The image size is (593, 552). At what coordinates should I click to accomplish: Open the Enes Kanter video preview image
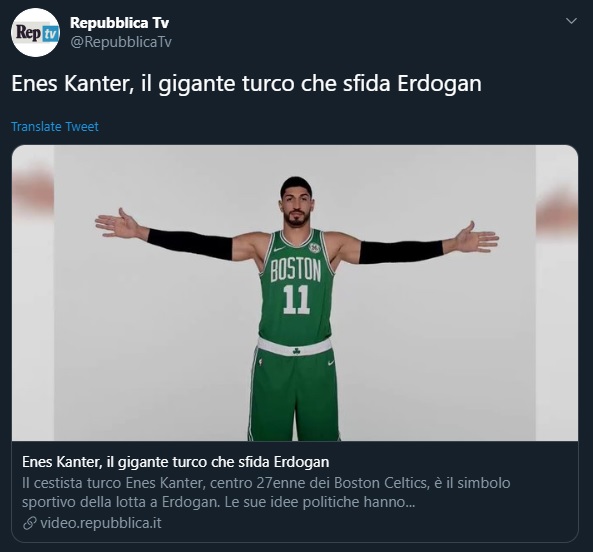295,293
